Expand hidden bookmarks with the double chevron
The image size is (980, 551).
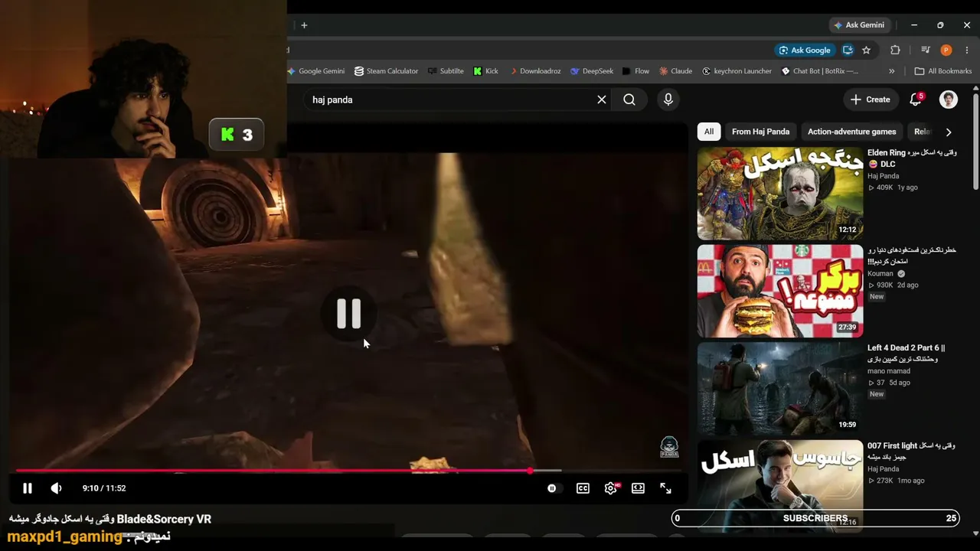tap(891, 71)
